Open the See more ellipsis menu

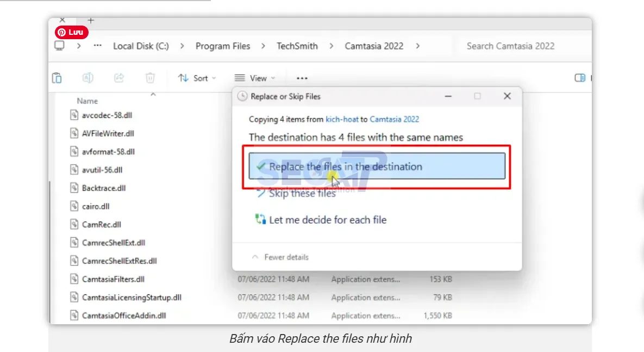pyautogui.click(x=302, y=78)
